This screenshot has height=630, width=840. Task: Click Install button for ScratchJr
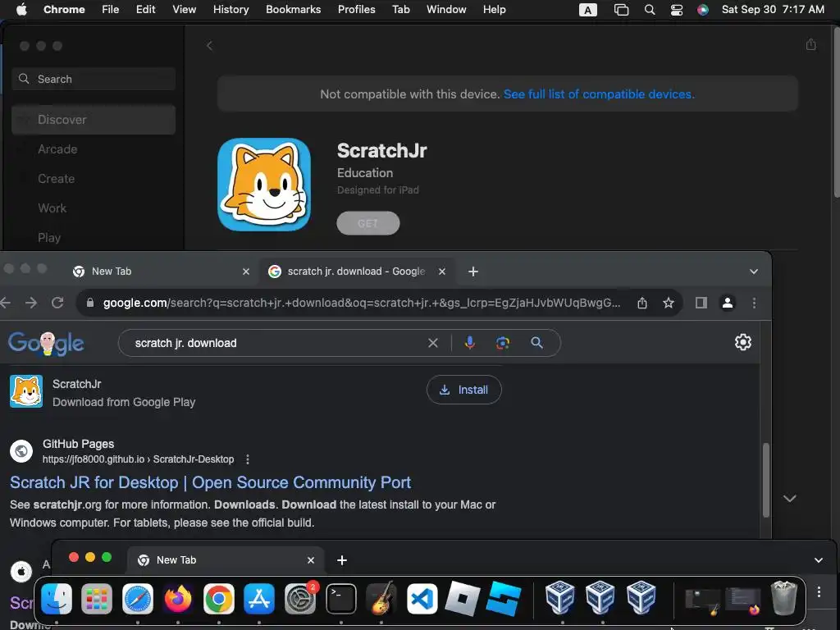point(464,390)
